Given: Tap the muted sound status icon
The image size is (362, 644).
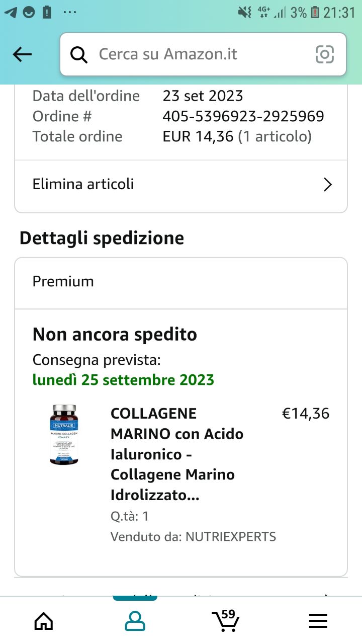Looking at the screenshot, I should [x=245, y=12].
